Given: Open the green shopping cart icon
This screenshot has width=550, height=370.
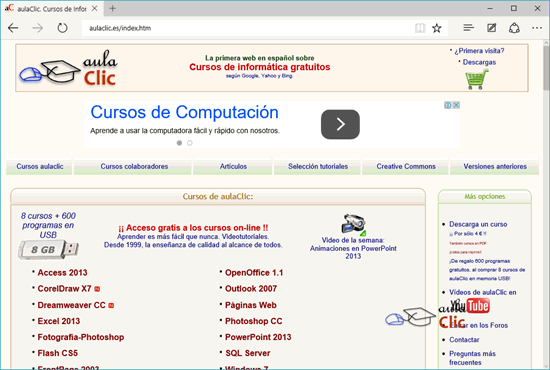Looking at the screenshot, I should point(477,79).
